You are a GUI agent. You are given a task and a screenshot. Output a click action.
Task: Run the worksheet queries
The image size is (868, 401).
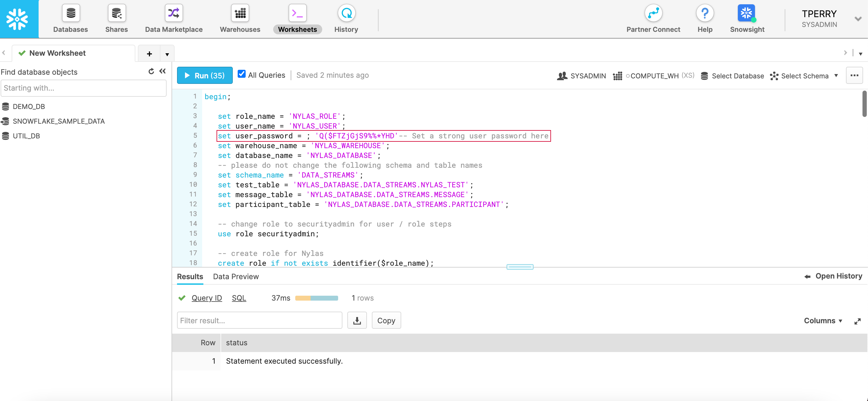coord(204,75)
